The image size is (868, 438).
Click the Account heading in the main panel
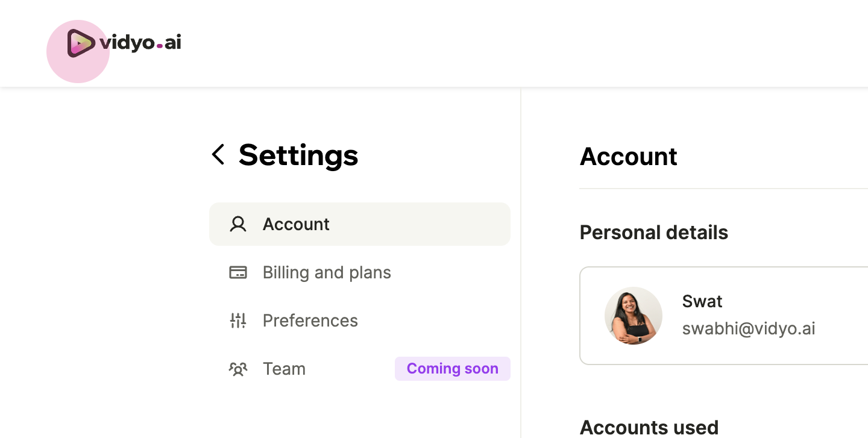[629, 157]
